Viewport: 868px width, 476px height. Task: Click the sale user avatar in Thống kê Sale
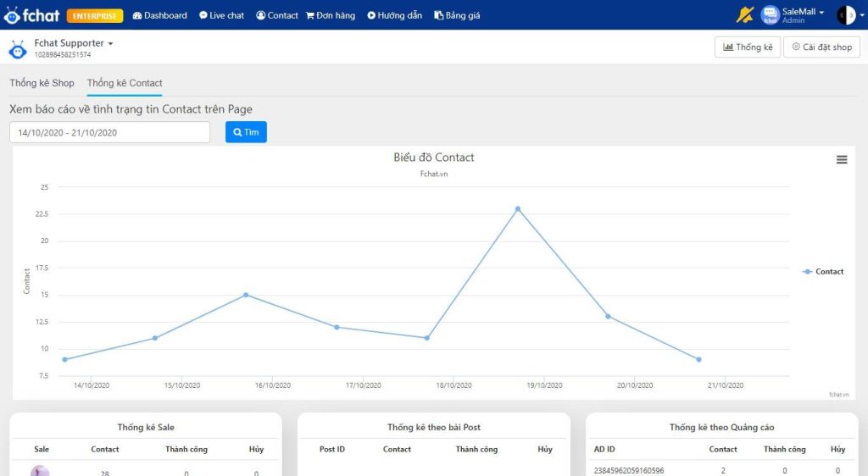click(x=40, y=471)
